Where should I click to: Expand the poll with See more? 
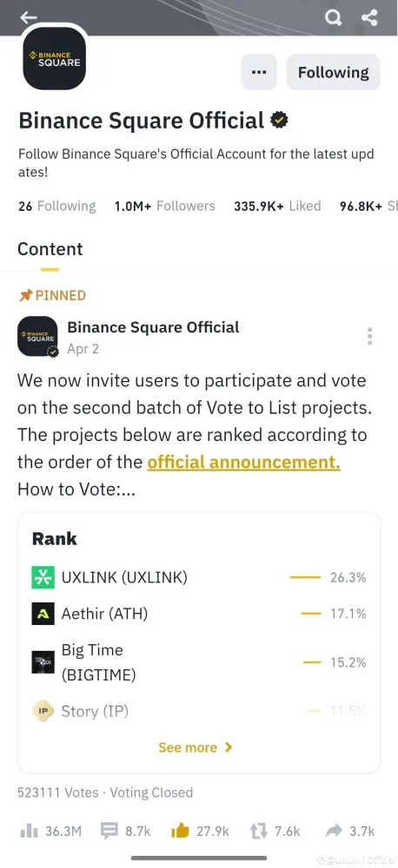click(196, 747)
